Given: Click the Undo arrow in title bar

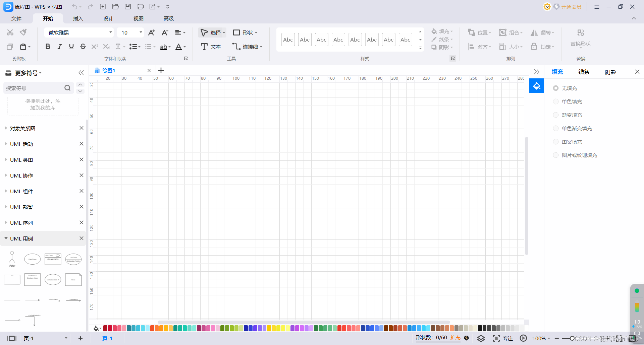Looking at the screenshot, I should point(74,7).
